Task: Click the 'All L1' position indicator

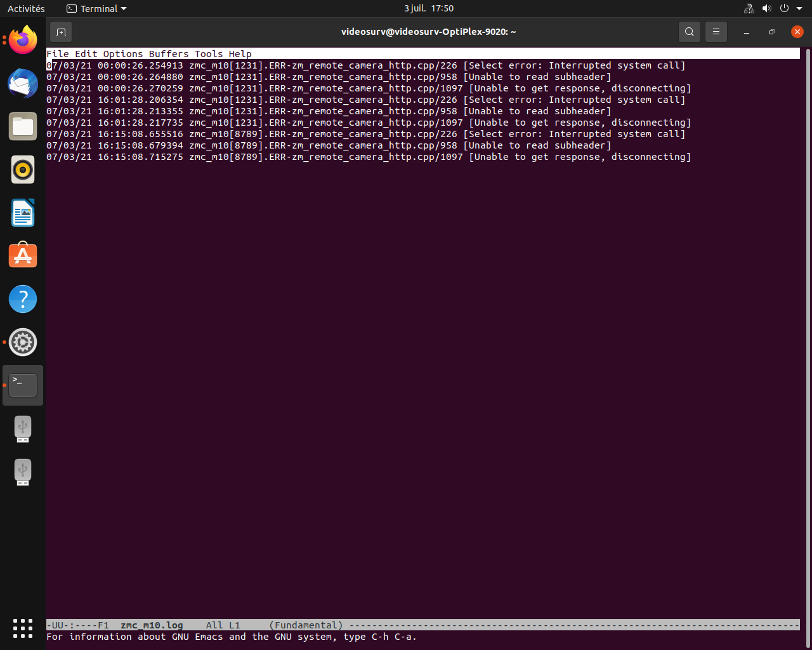Action: 223,625
